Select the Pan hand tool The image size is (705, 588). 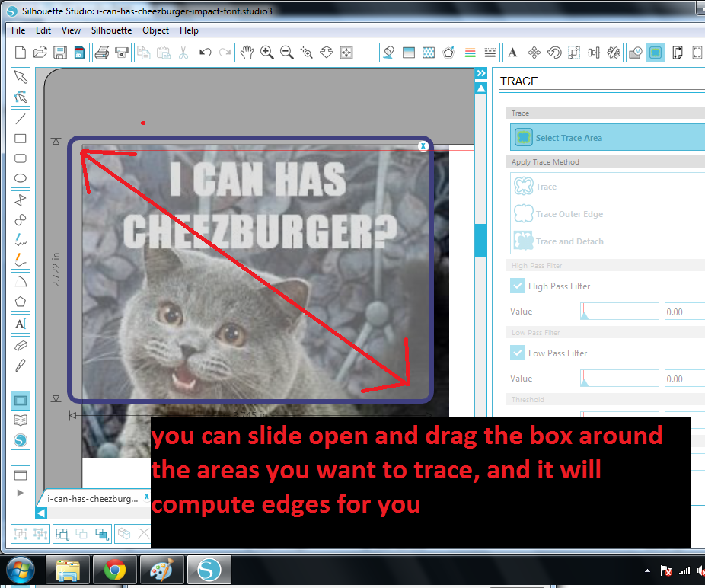(247, 53)
